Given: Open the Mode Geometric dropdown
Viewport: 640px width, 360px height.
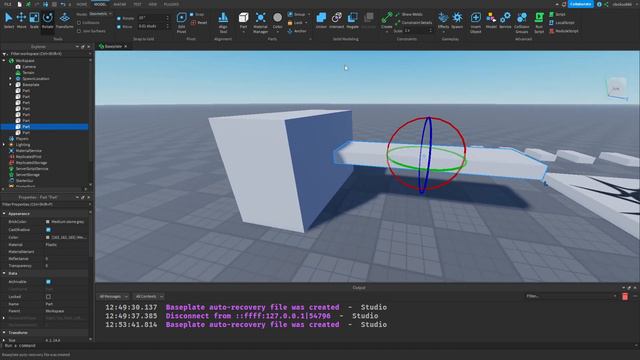Looking at the screenshot, I should (100, 14).
